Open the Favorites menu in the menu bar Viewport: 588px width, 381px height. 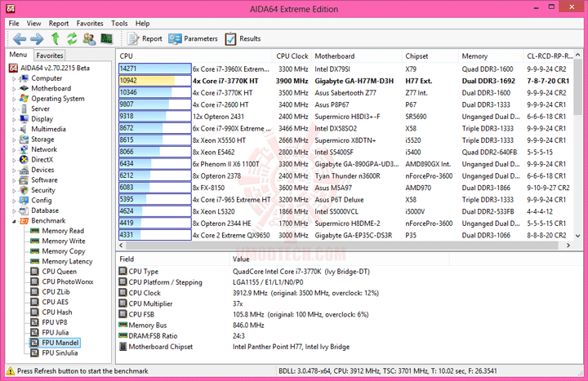90,23
